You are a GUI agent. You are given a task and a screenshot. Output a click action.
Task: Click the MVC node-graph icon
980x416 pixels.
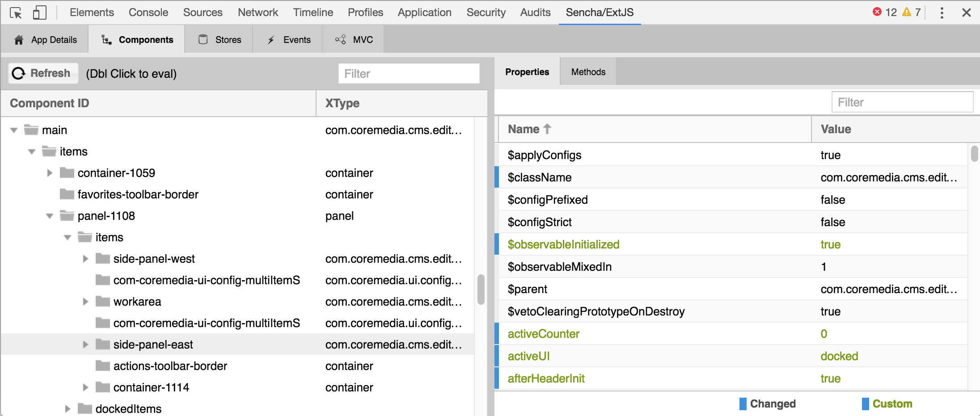(340, 39)
